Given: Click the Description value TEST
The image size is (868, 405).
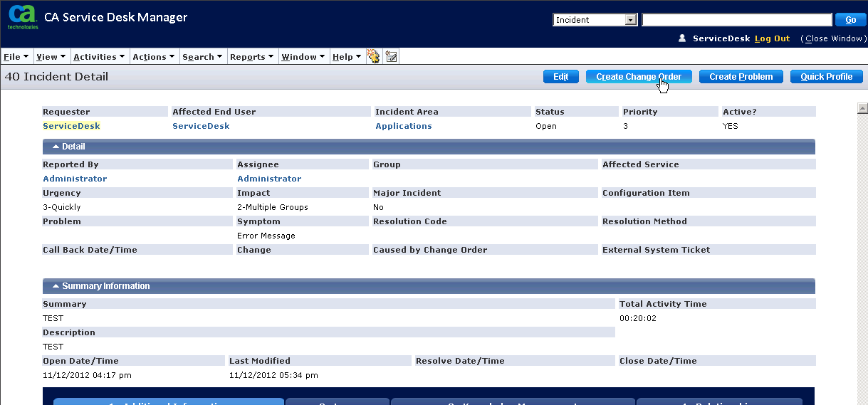Looking at the screenshot, I should click(53, 347).
